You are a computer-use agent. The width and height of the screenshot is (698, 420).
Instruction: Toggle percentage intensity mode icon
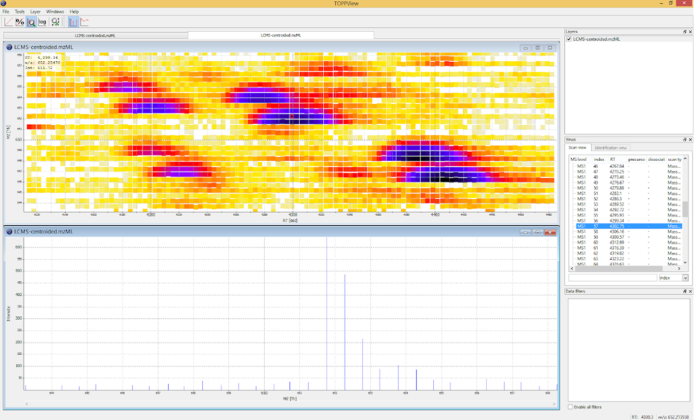20,21
